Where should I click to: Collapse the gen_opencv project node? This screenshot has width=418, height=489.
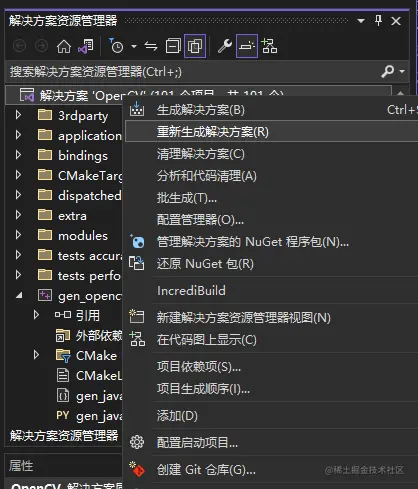pyautogui.click(x=19, y=295)
